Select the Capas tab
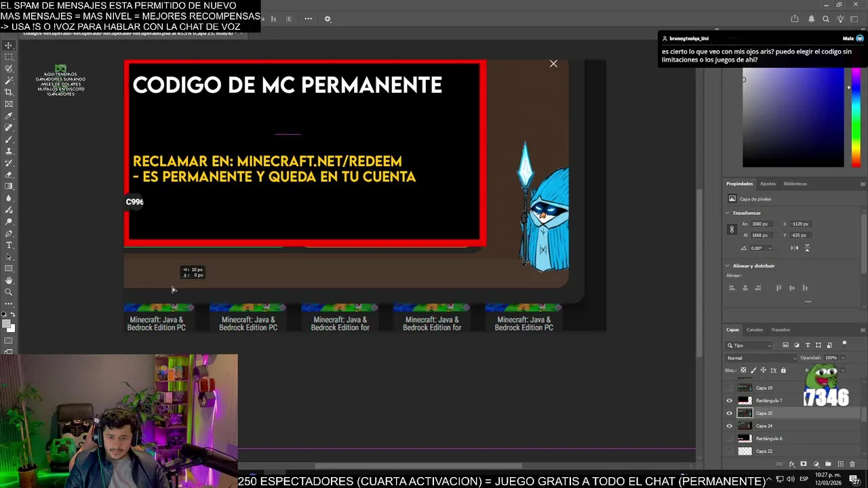Screen dimensions: 868x488 732,330
